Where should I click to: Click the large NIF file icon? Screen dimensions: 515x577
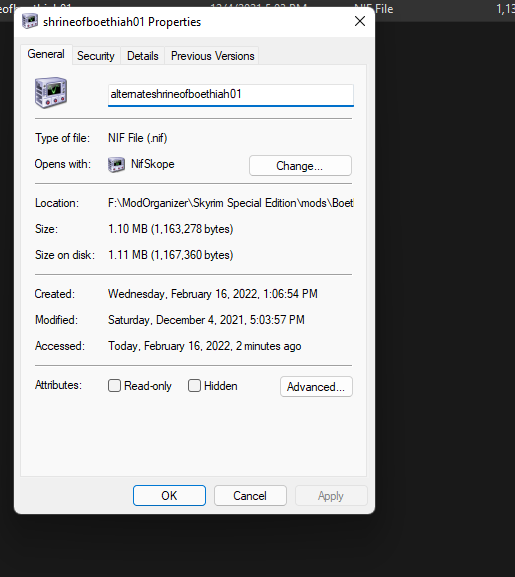pyautogui.click(x=51, y=92)
